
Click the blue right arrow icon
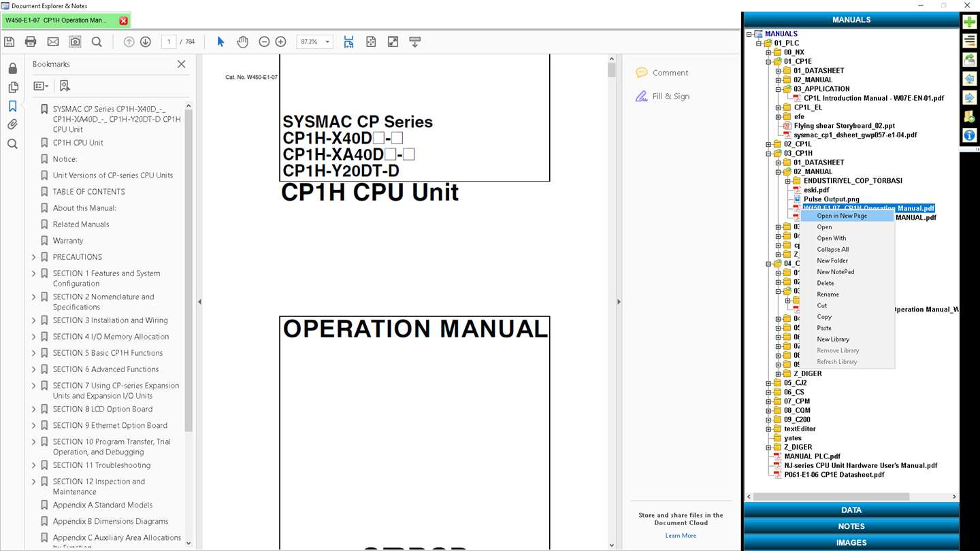tap(969, 98)
